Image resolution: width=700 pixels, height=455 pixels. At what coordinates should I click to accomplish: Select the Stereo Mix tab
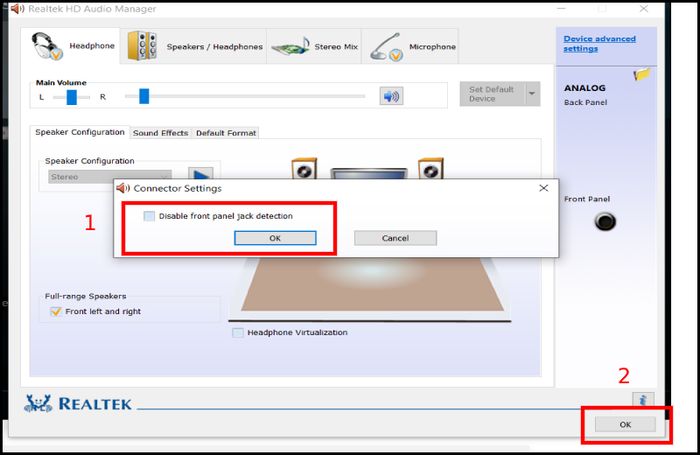(x=314, y=46)
